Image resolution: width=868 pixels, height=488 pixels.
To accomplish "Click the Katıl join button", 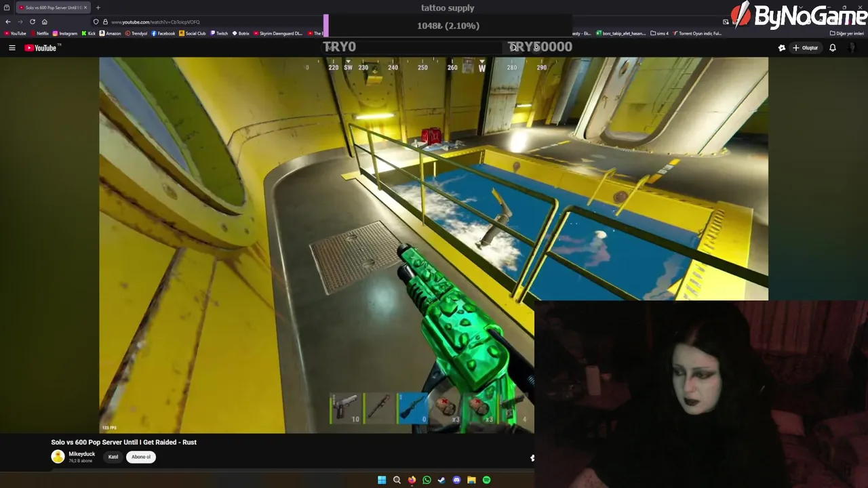I will coord(113,457).
